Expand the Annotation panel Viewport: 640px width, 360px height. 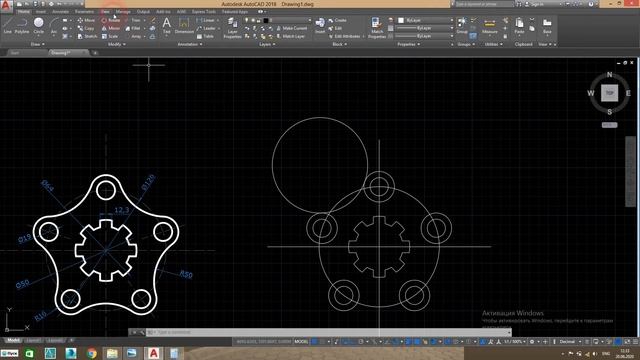point(190,44)
